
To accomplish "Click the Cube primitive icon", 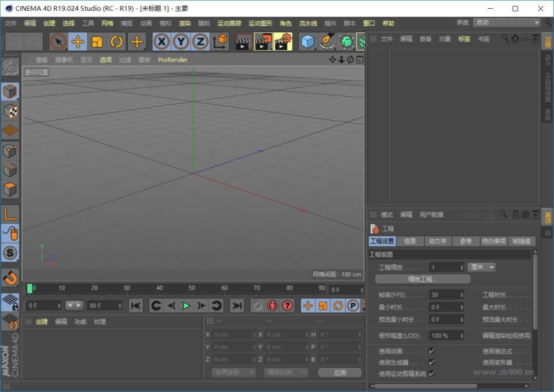I will click(308, 42).
